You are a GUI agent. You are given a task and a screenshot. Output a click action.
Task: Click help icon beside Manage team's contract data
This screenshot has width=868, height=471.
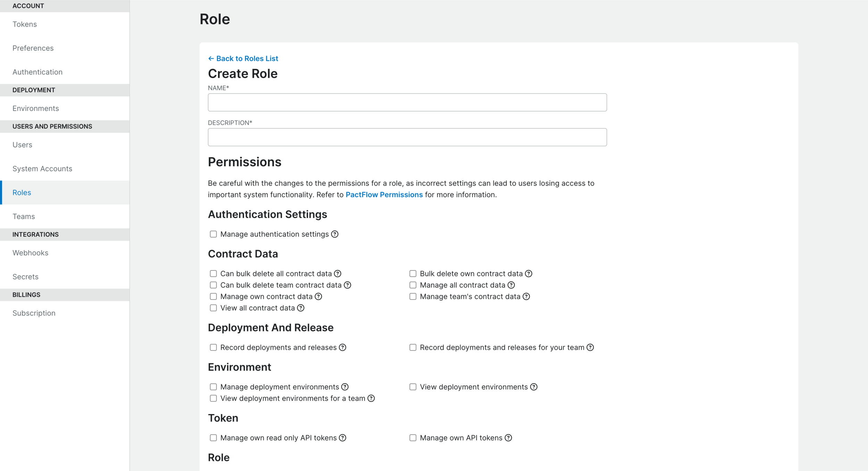pos(526,297)
